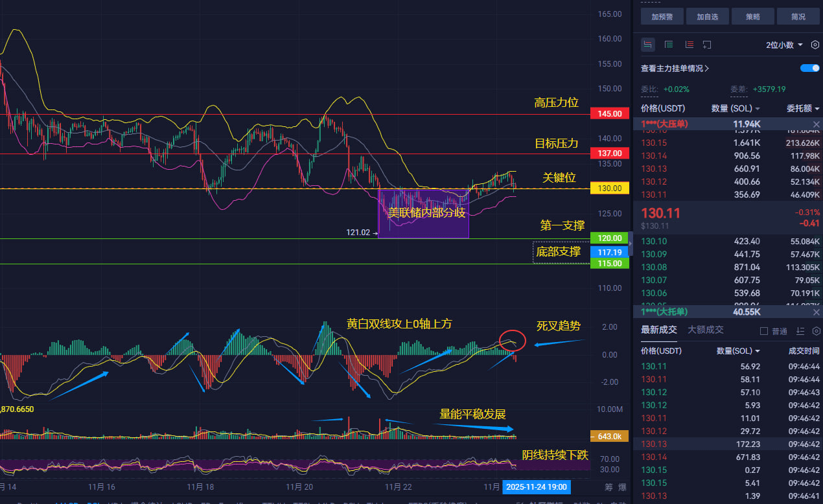
Task: Dismiss the 大压单 big sell order row
Action: (x=817, y=124)
